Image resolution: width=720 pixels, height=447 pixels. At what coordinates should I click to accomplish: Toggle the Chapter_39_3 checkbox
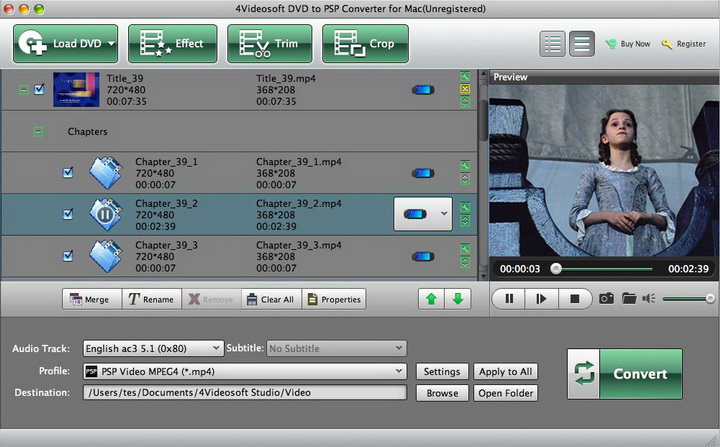(68, 255)
